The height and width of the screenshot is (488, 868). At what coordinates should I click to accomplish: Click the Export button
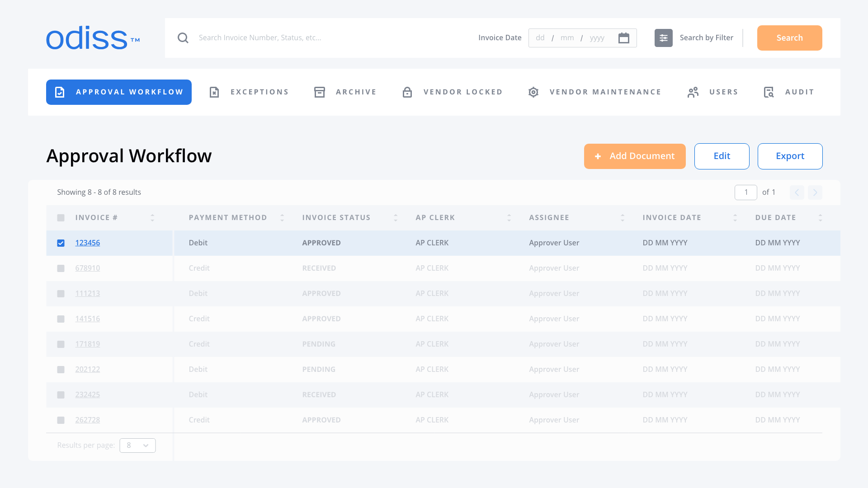790,156
